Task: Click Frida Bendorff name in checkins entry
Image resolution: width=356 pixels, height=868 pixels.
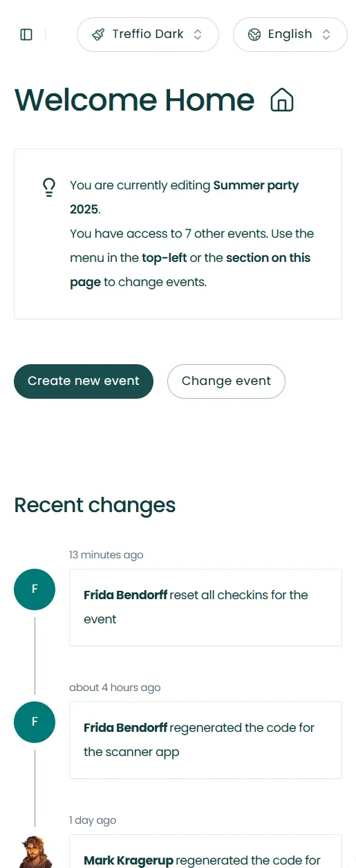Action: 125,595
